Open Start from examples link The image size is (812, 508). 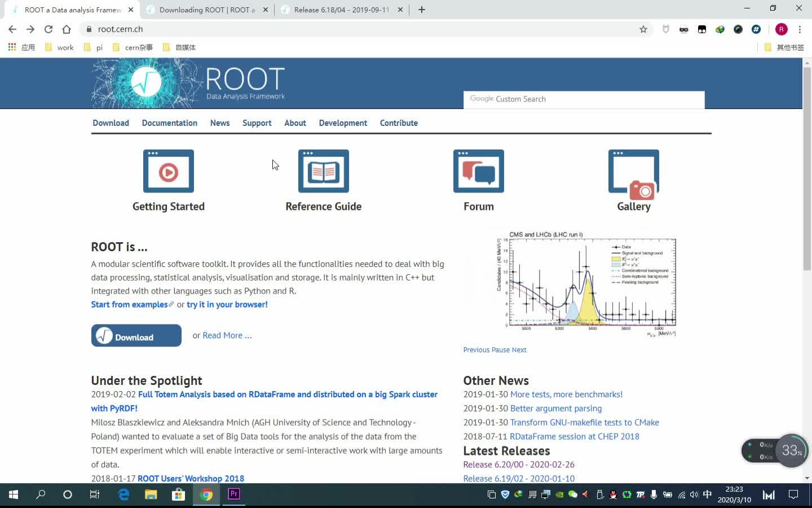[130, 304]
